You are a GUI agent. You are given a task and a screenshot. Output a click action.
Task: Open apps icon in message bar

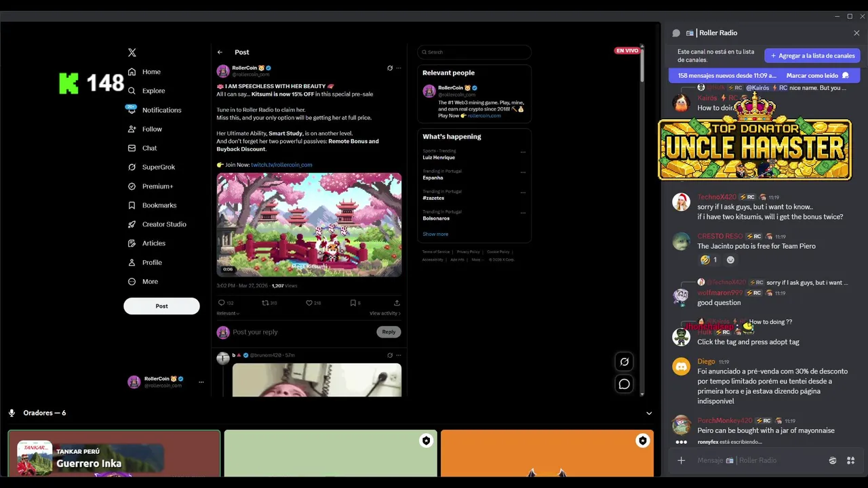[850, 461]
